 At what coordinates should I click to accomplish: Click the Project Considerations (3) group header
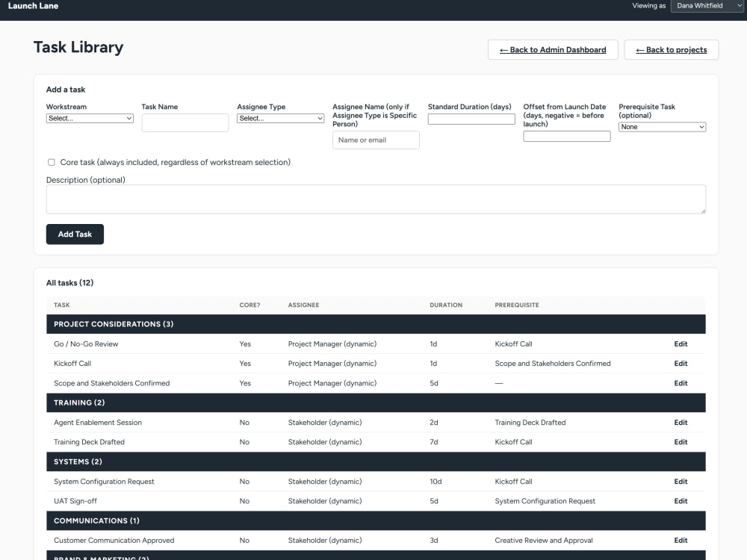[x=376, y=324]
